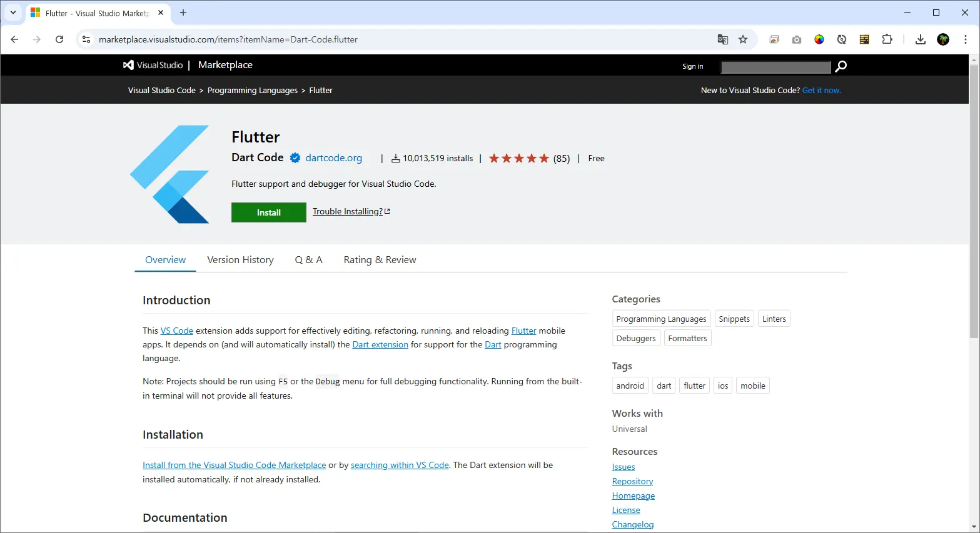980x533 pixels.
Task: Open the Changelog resource link
Action: coord(633,525)
